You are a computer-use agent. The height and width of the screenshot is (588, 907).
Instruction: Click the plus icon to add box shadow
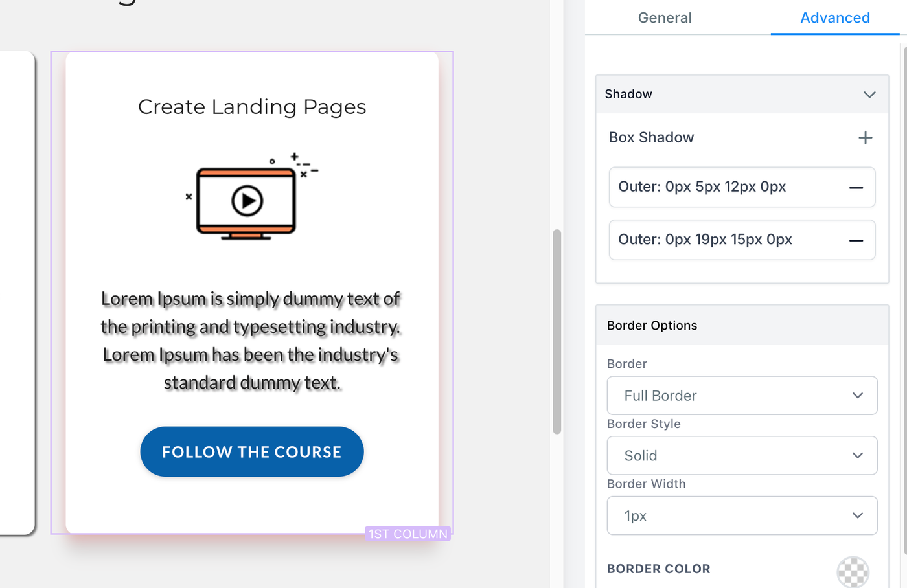point(865,137)
